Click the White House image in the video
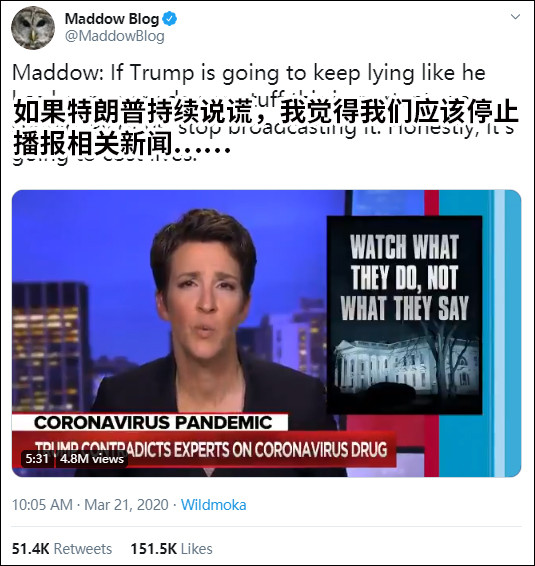This screenshot has height=566, width=535. click(x=404, y=365)
